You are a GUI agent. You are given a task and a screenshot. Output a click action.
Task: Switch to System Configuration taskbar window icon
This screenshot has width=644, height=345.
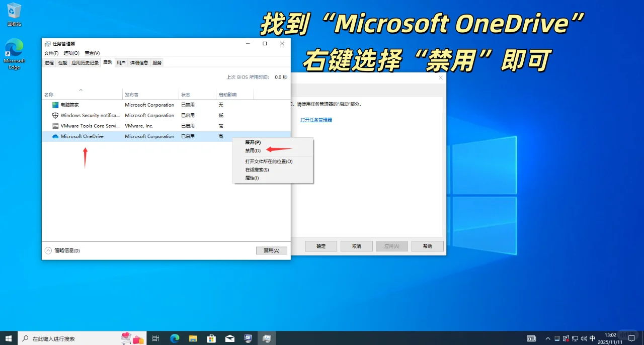(248, 338)
